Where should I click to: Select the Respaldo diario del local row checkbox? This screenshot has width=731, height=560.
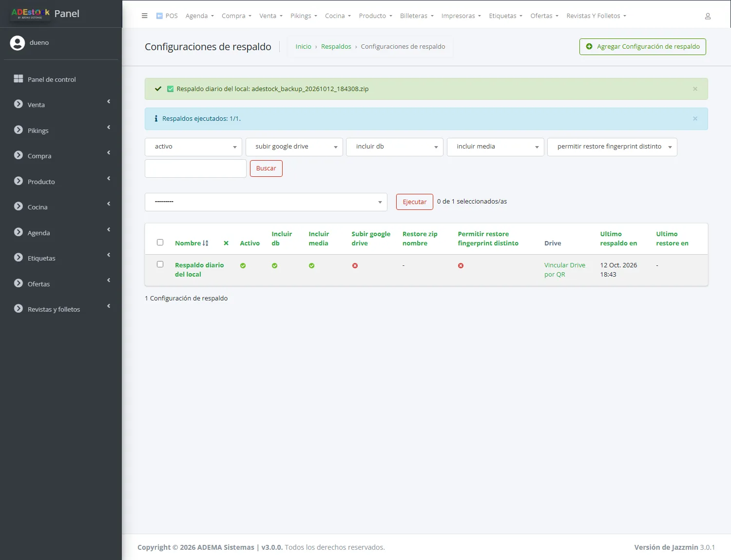click(160, 264)
